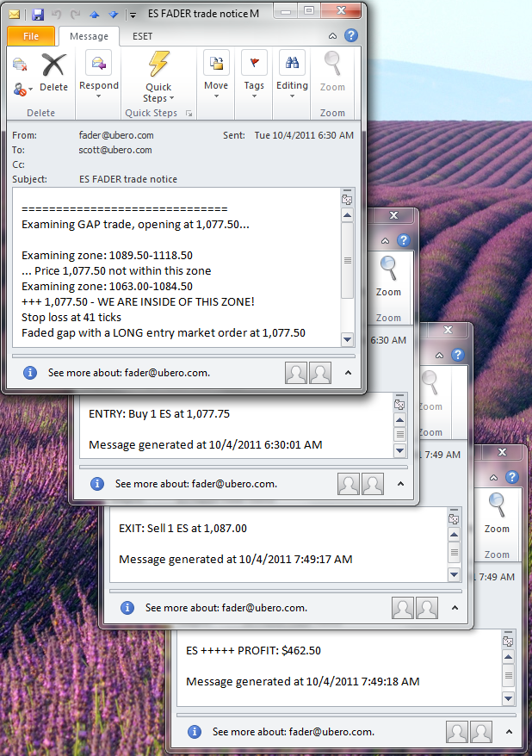The image size is (532, 756).
Task: Open Help in EXIT message window
Action: click(x=458, y=355)
